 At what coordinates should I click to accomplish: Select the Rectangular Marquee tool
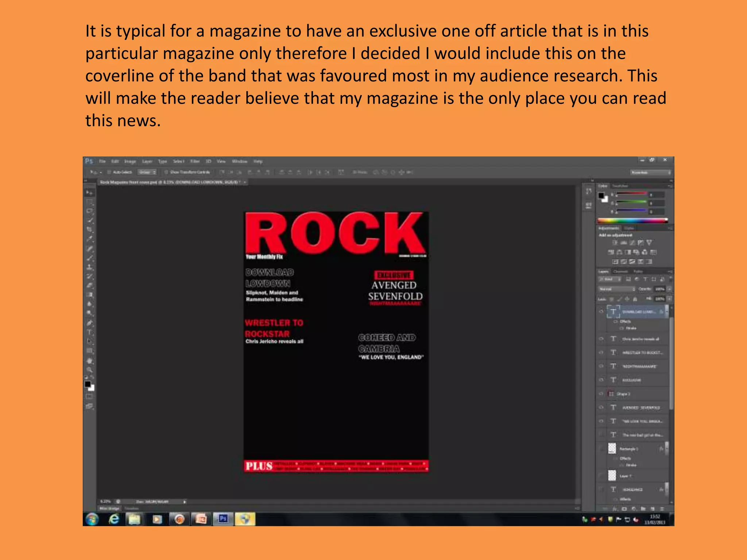89,202
